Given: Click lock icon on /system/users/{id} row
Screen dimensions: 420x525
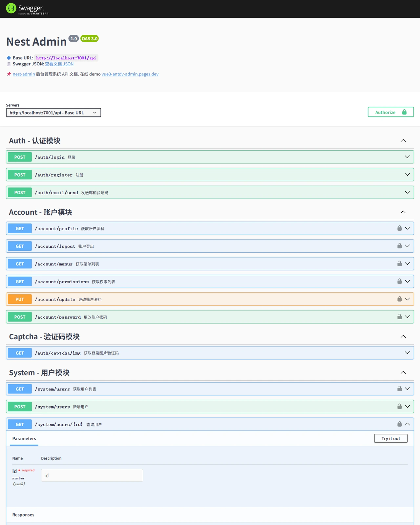Looking at the screenshot, I should [399, 424].
